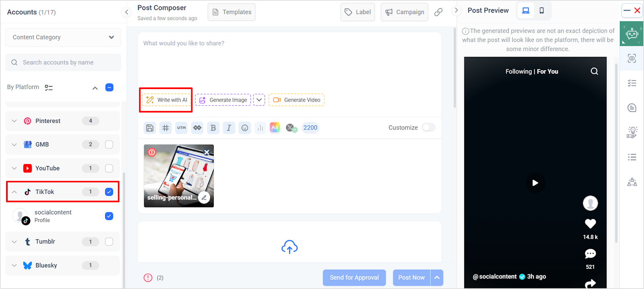Click the hashtag icon in the toolbar
Image resolution: width=644 pixels, height=289 pixels.
point(165,128)
